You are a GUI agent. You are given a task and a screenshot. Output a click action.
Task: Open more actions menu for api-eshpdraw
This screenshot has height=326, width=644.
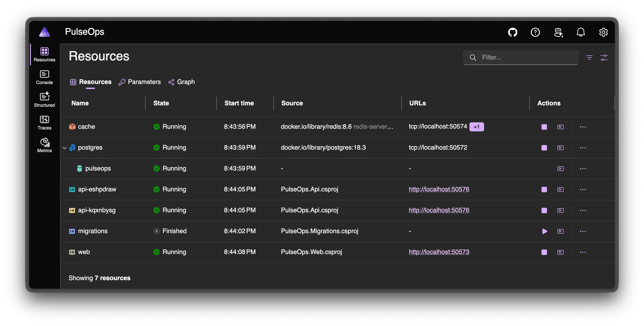click(x=583, y=189)
